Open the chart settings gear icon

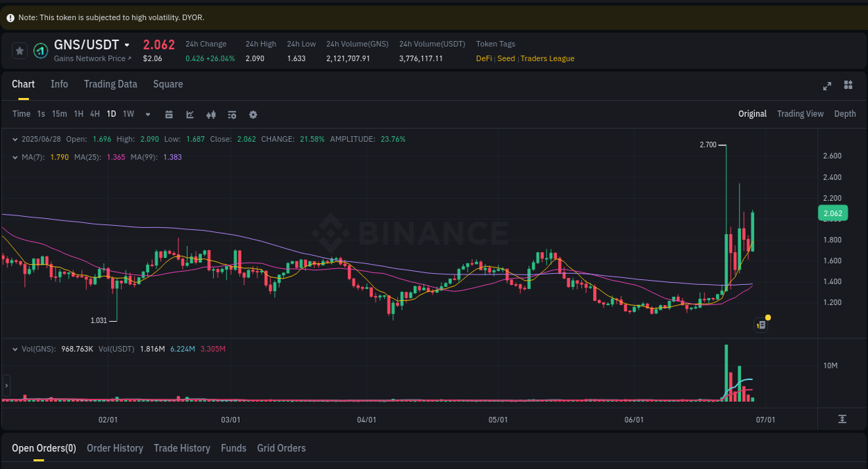pos(253,114)
